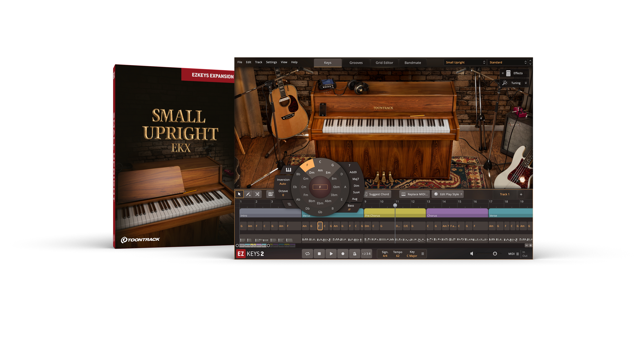Open the piano keyboard icon on chord wheel

point(289,170)
